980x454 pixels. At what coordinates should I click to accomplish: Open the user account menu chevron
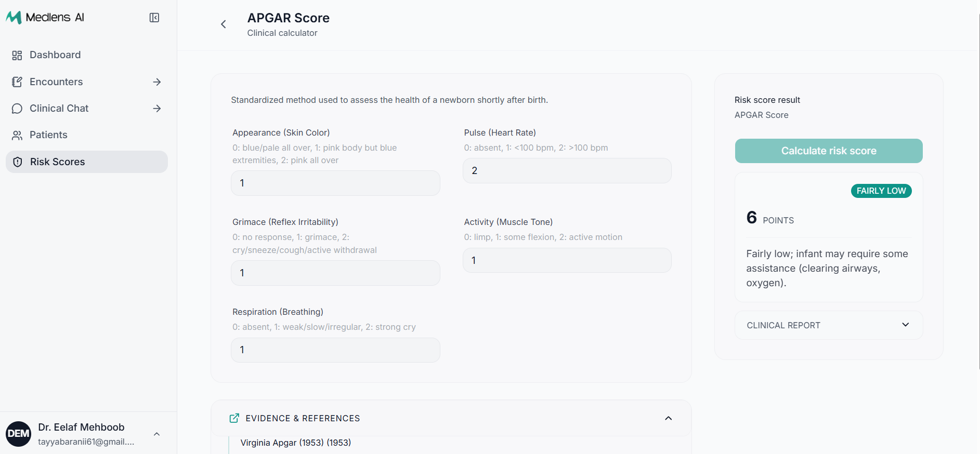[x=156, y=434]
